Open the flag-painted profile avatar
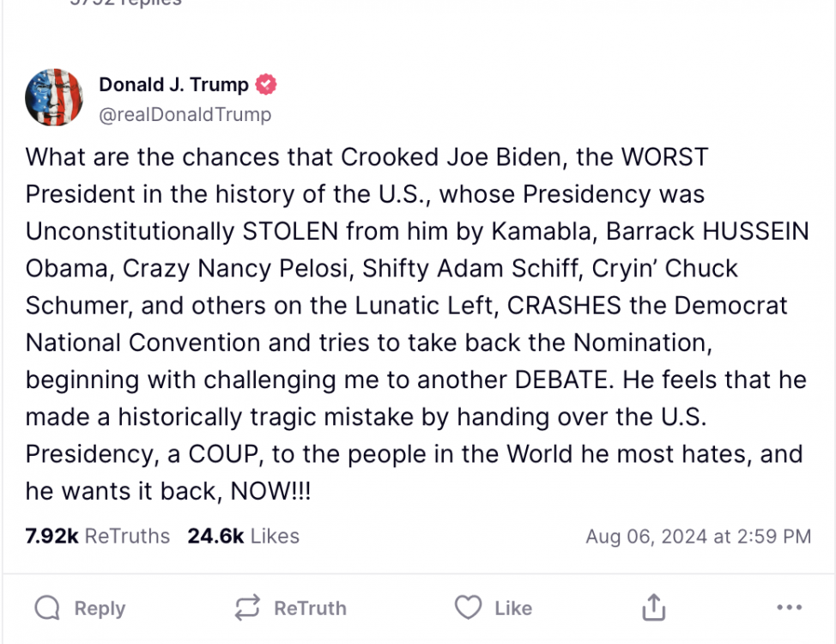This screenshot has height=644, width=836. [54, 99]
